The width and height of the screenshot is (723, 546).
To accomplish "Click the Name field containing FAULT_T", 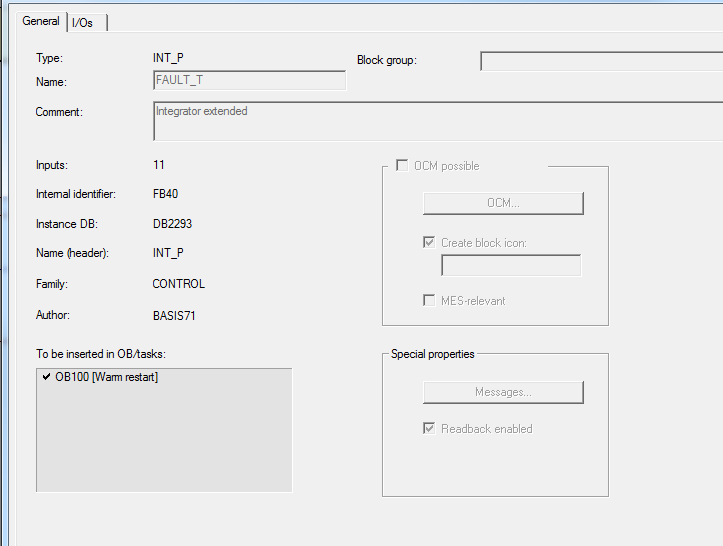I will click(x=249, y=81).
